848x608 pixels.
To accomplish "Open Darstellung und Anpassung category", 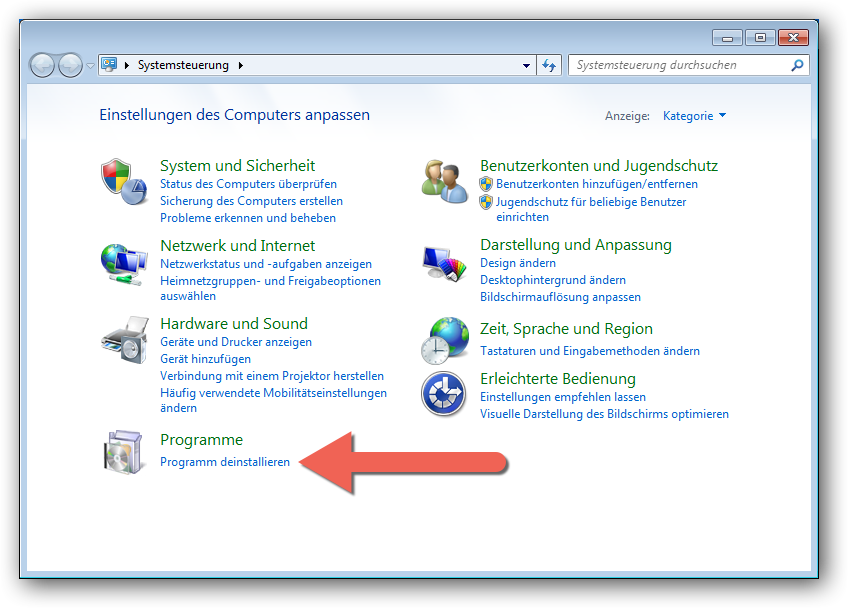I will [576, 244].
